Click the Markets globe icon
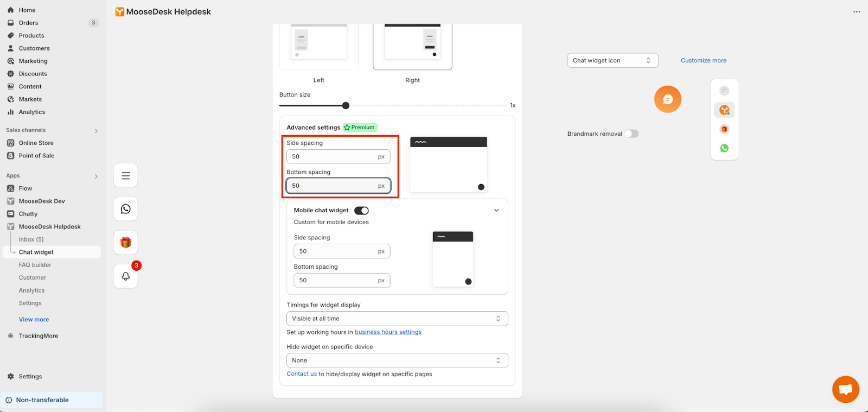 [10, 99]
